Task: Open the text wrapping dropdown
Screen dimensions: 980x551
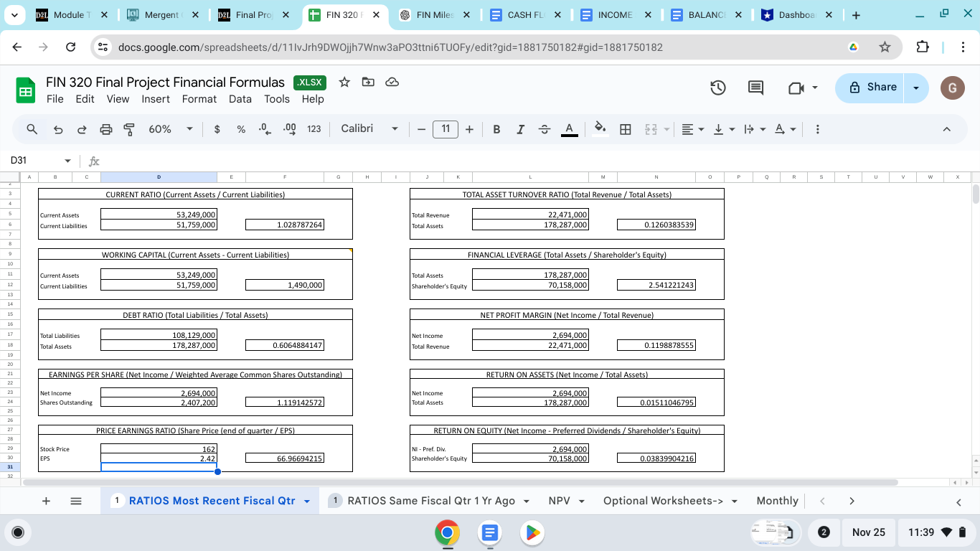Action: coord(755,129)
